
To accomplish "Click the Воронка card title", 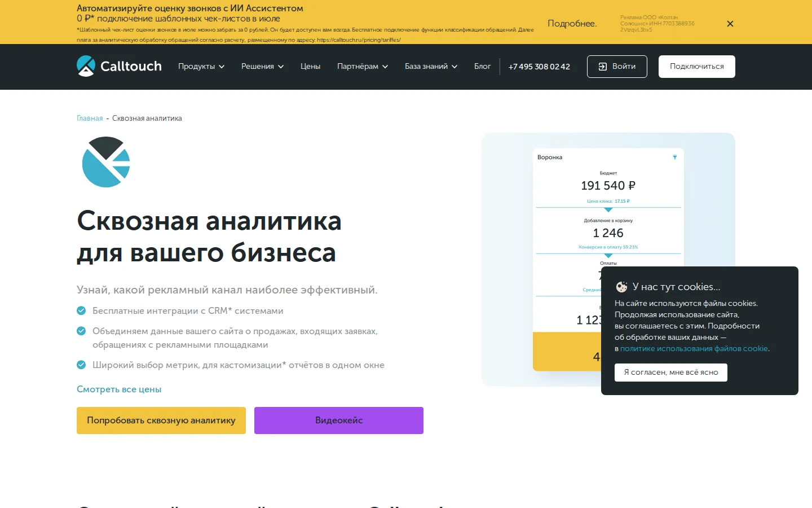I will tap(550, 157).
